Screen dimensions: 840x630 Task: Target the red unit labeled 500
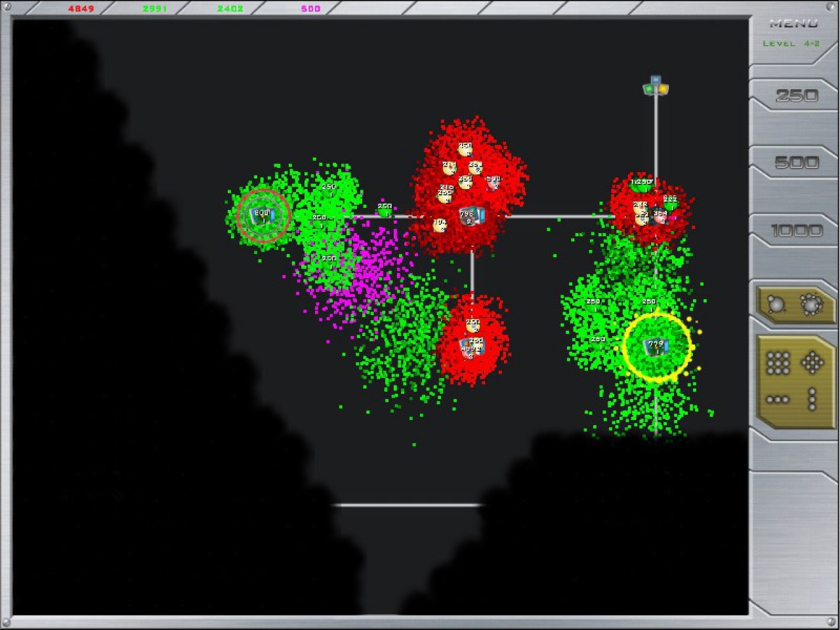coord(493,182)
